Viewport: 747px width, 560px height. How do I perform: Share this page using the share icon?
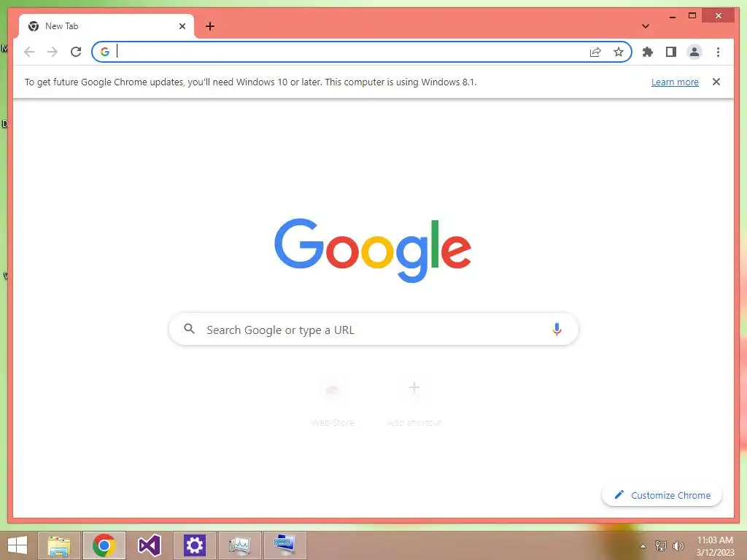point(595,52)
